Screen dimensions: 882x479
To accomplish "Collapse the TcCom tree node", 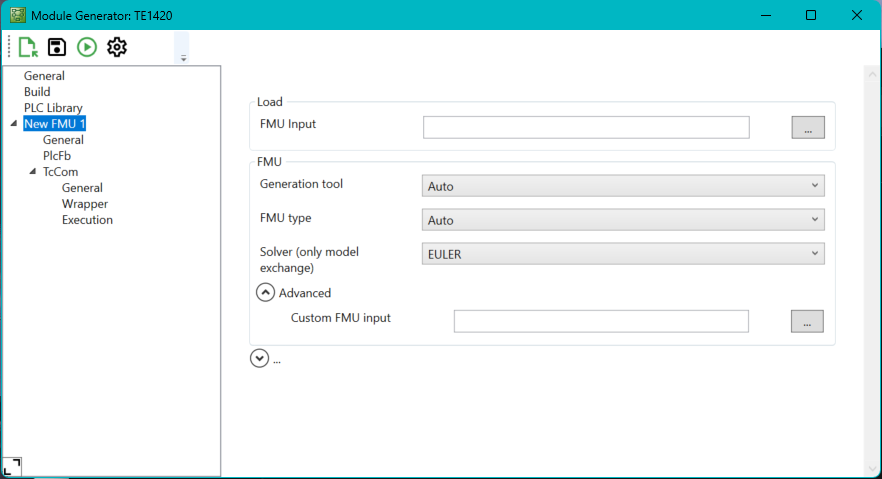I will pos(32,172).
